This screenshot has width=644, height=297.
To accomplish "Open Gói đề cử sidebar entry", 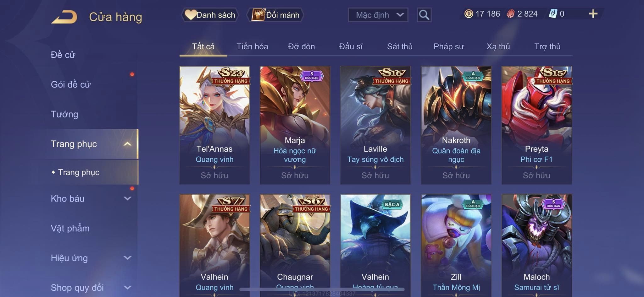I will point(71,84).
